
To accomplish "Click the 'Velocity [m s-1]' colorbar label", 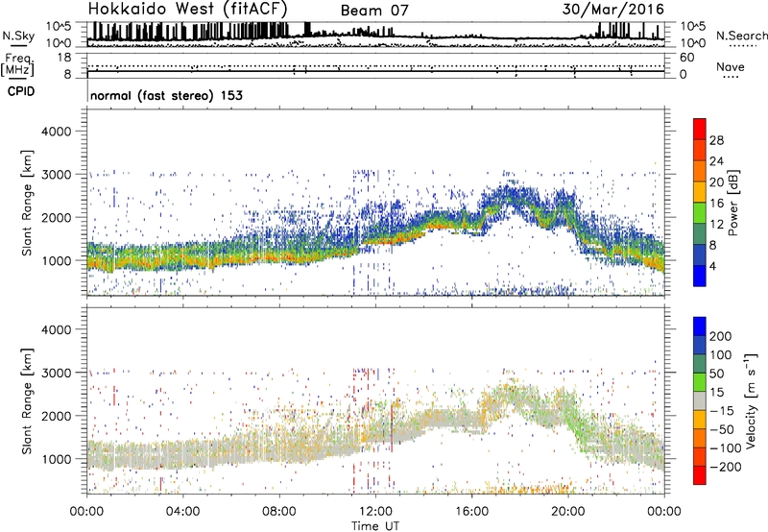I will click(751, 400).
